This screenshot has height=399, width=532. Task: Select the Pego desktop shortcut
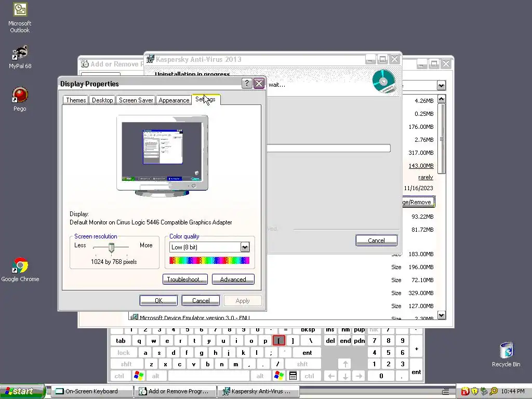20,99
